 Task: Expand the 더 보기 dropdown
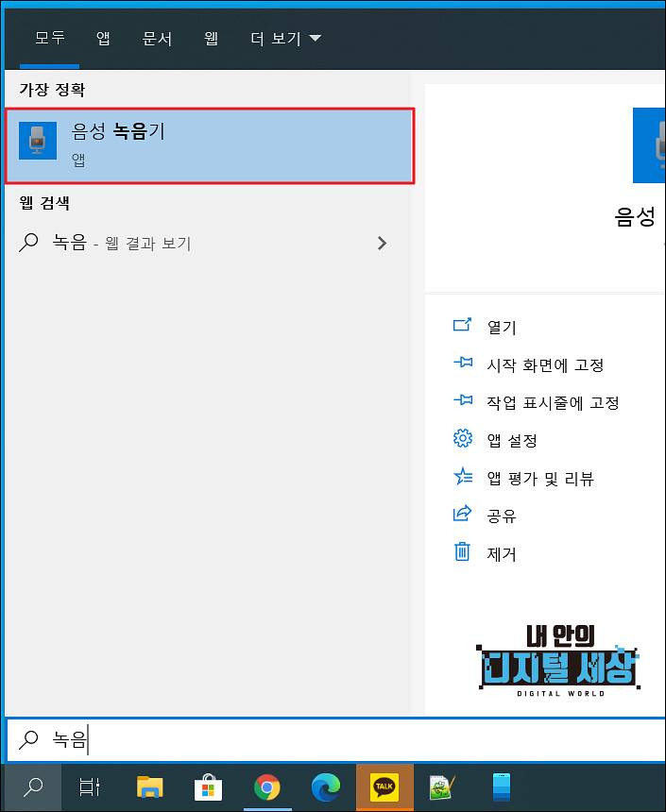click(x=285, y=39)
